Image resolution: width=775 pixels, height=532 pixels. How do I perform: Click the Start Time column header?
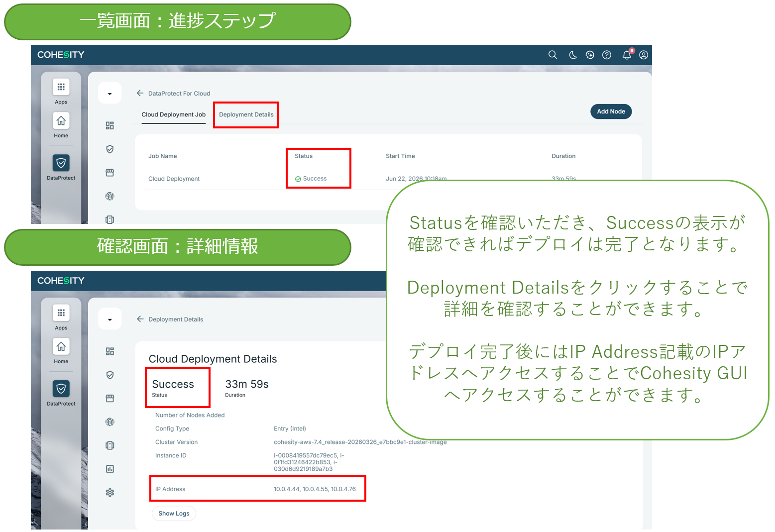[400, 156]
